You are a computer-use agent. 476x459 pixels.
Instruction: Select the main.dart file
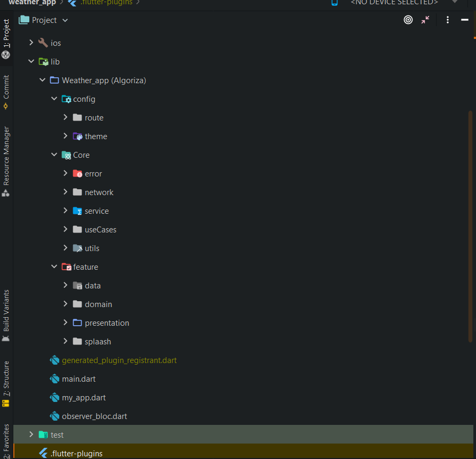[x=78, y=379]
